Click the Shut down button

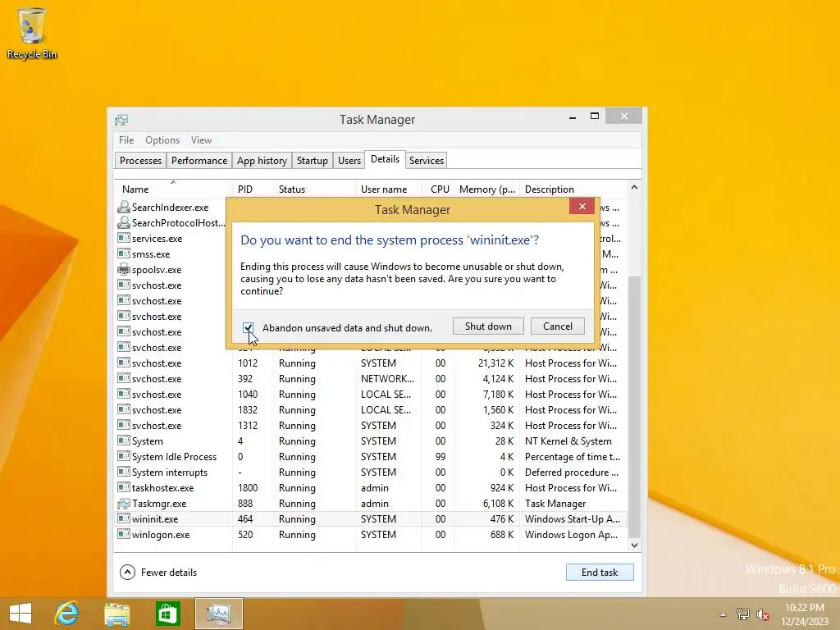tap(488, 326)
